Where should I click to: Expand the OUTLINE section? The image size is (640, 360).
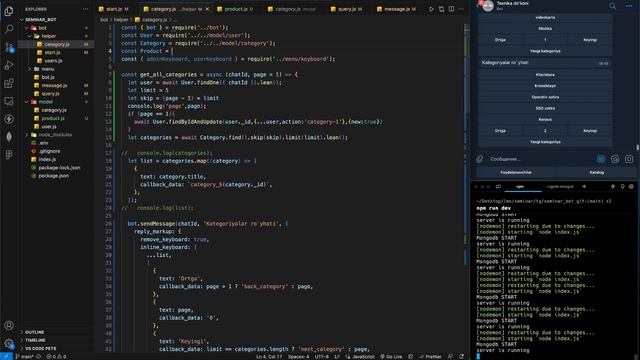point(57,332)
